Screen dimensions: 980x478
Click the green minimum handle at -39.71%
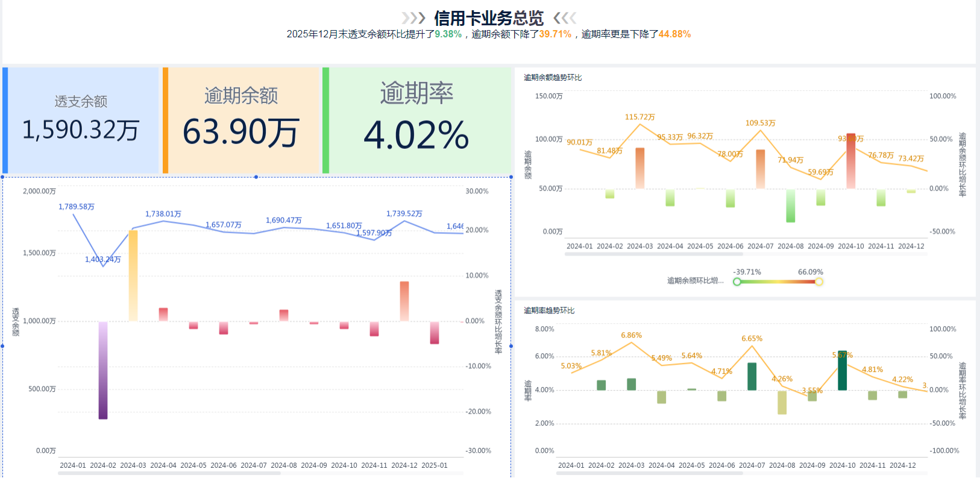737,281
